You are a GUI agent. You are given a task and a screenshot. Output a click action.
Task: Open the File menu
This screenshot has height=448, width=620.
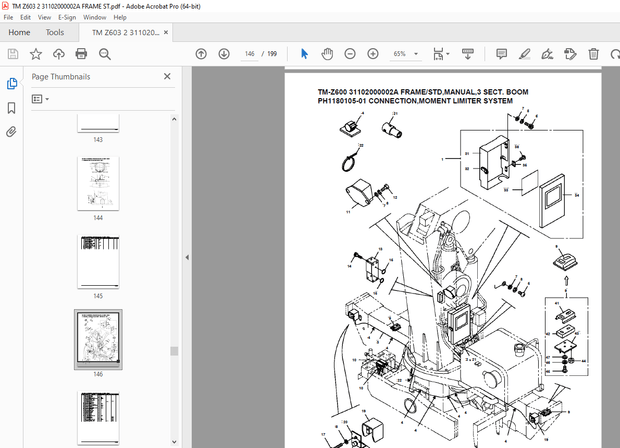tap(8, 17)
